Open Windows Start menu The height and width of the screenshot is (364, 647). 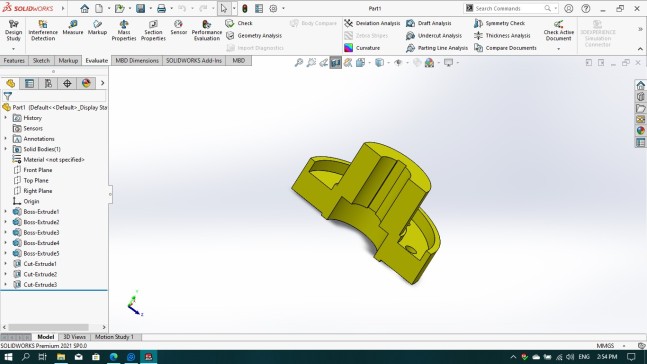8,357
